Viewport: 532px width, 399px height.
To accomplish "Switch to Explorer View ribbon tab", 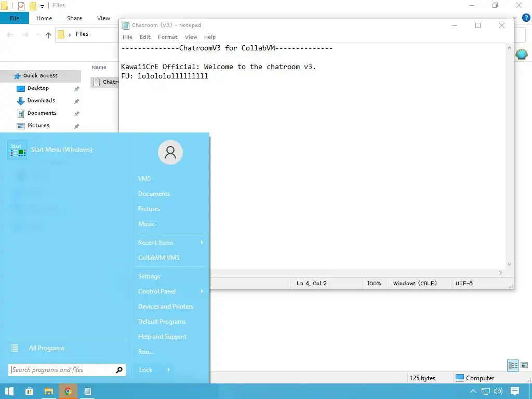I will (103, 18).
